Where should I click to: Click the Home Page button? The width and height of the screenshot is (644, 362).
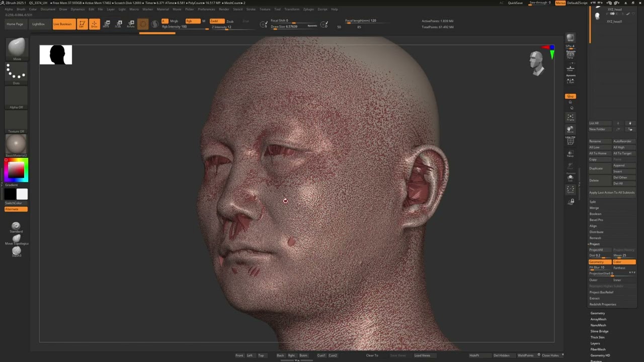15,24
